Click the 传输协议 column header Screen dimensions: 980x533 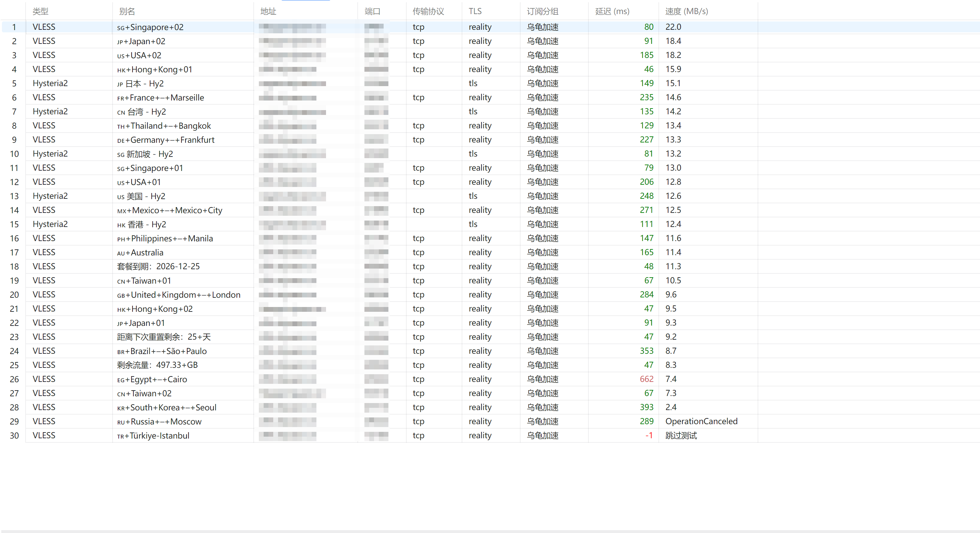[434, 12]
